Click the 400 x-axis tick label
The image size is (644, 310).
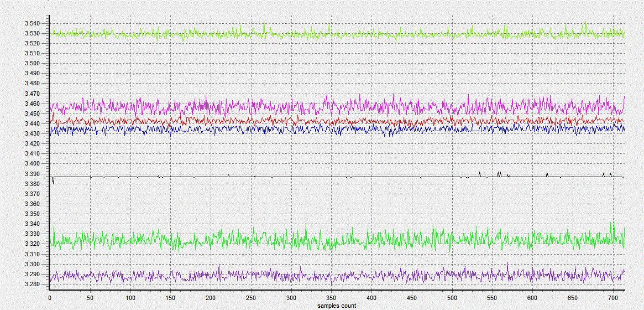(371, 298)
